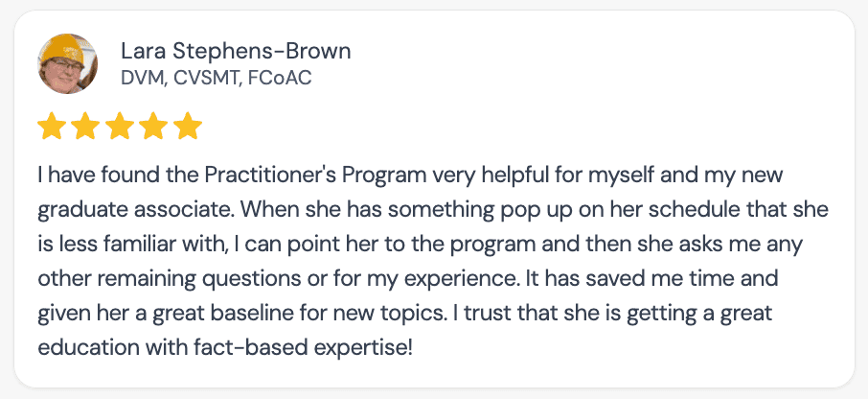Select the fifth star in rating
The width and height of the screenshot is (868, 399).
tap(189, 126)
